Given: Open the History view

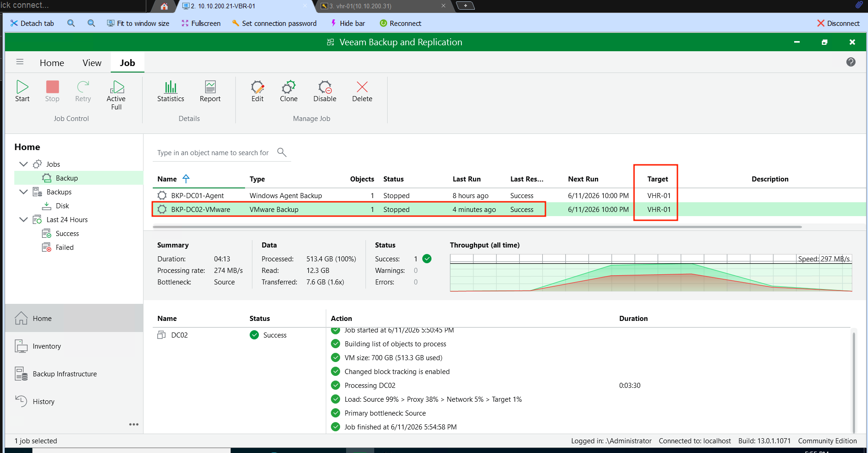Looking at the screenshot, I should tap(74, 401).
